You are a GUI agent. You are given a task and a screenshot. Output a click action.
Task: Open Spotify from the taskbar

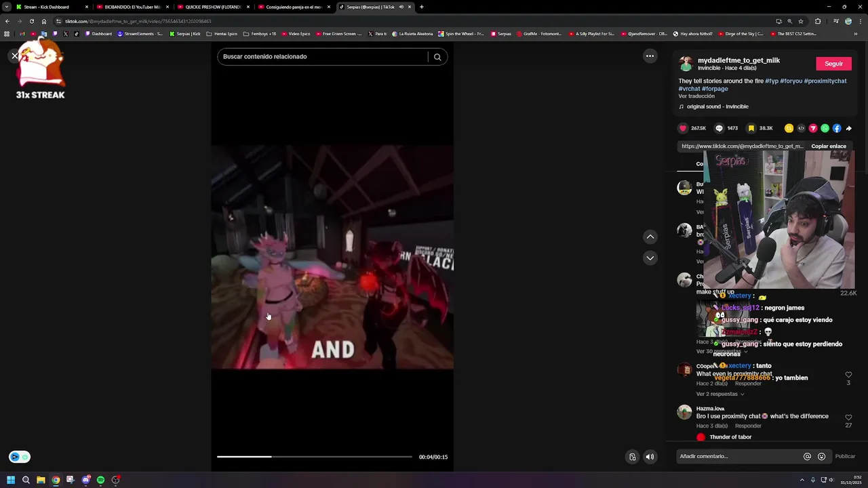[x=100, y=480]
